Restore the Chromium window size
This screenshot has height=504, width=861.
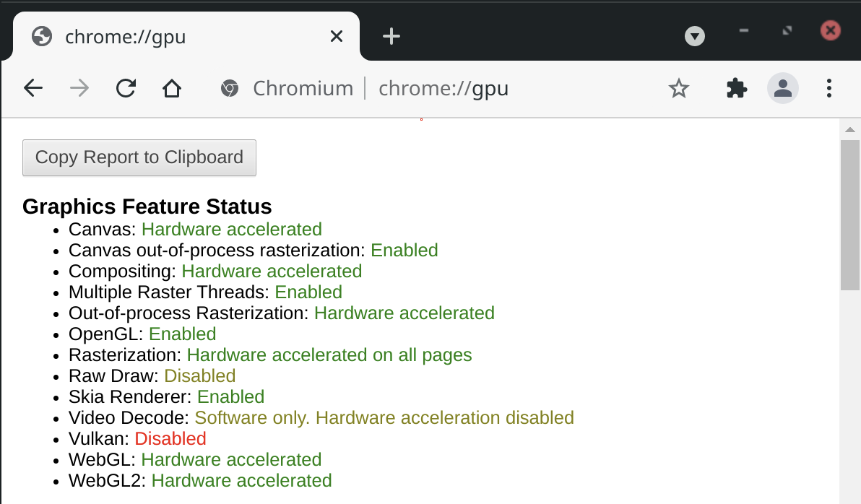[x=787, y=30]
